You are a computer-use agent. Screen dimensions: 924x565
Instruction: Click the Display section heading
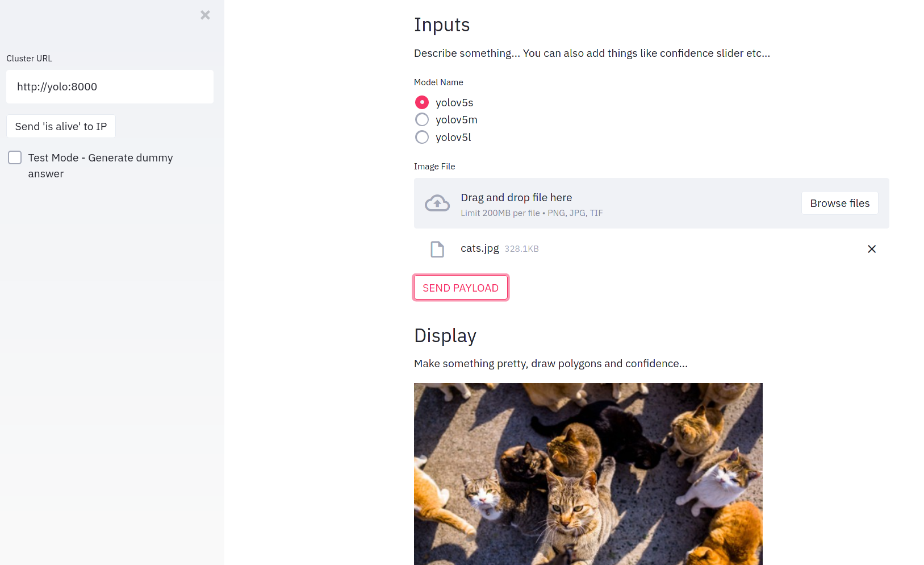point(445,336)
